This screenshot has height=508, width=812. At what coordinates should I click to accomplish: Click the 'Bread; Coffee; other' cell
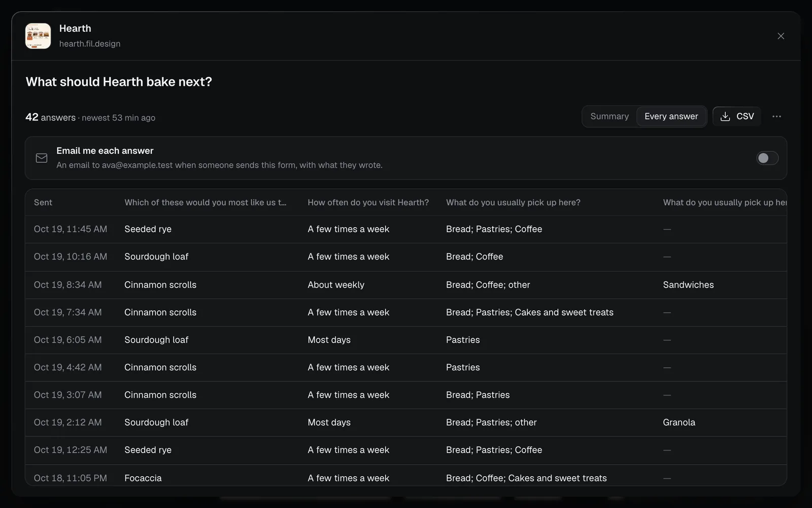pos(488,285)
